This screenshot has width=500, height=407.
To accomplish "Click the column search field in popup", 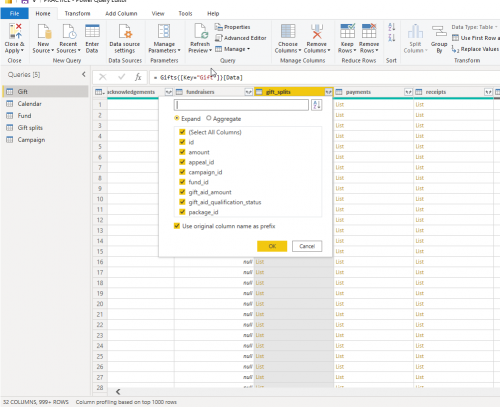I will [241, 105].
